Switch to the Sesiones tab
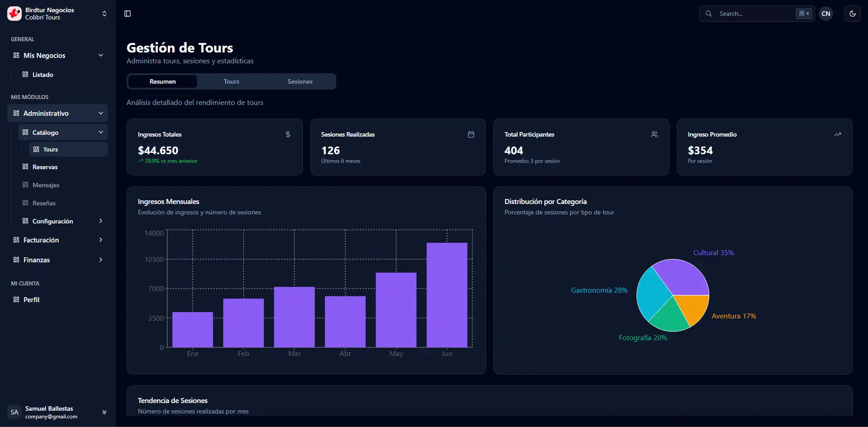 [300, 81]
